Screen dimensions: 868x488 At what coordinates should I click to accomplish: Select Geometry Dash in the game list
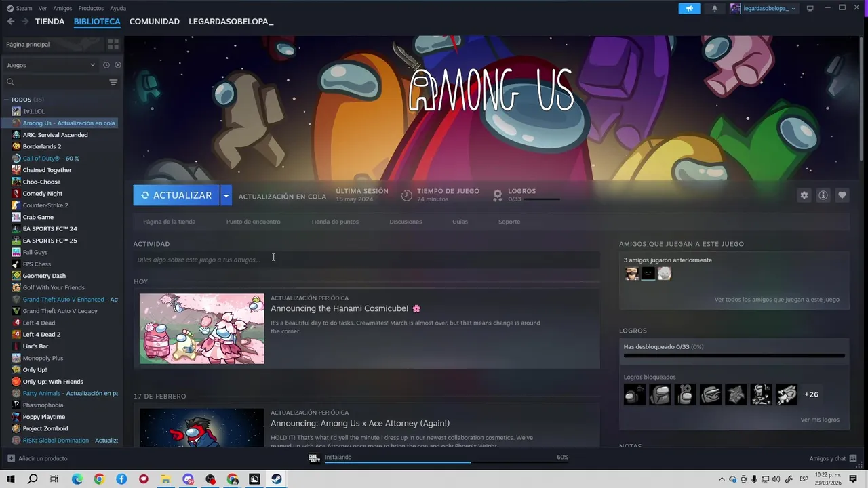click(44, 276)
